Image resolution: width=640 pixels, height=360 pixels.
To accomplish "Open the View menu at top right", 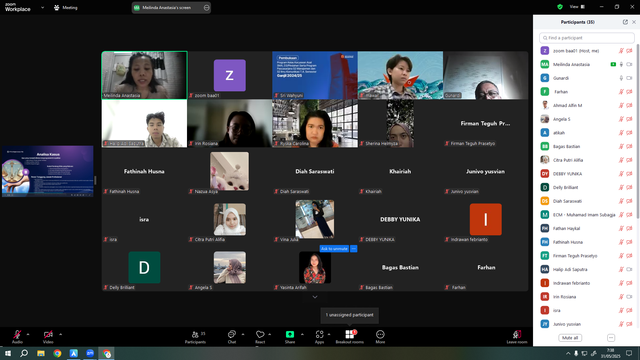I will pyautogui.click(x=577, y=7).
